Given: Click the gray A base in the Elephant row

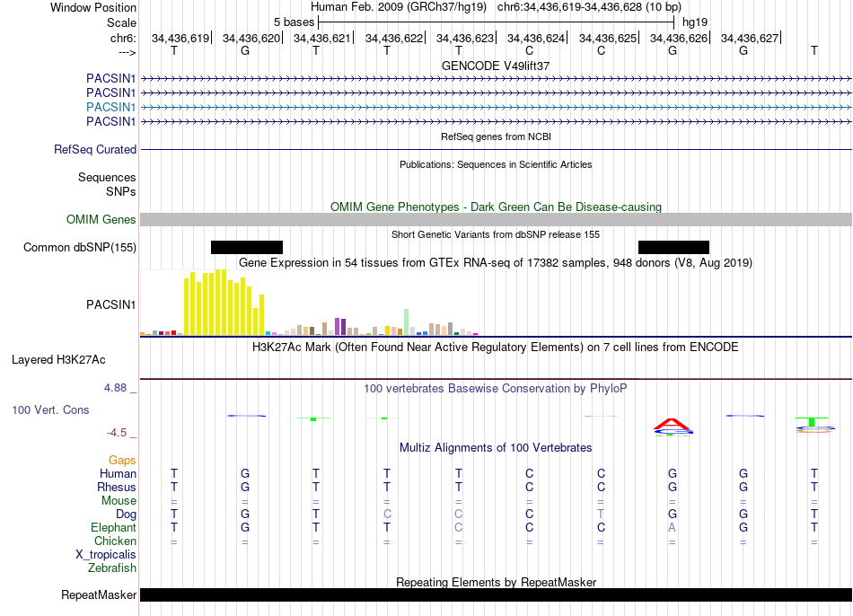Looking at the screenshot, I should point(673,528).
